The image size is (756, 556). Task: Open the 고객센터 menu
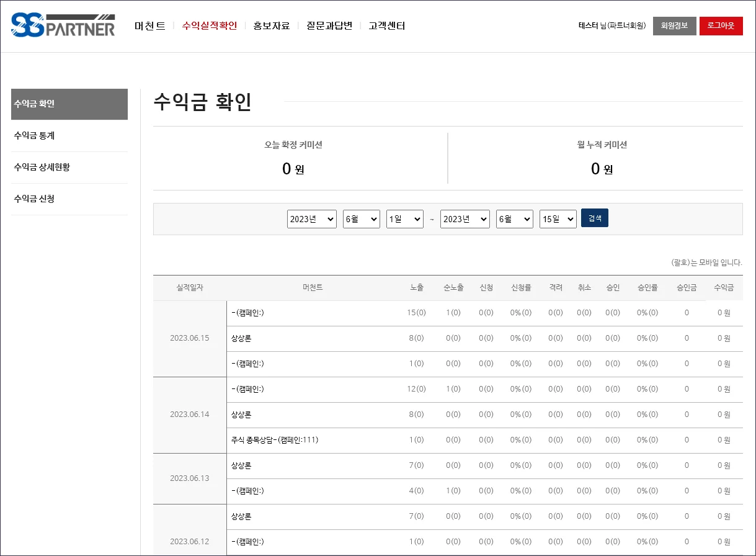tap(387, 25)
